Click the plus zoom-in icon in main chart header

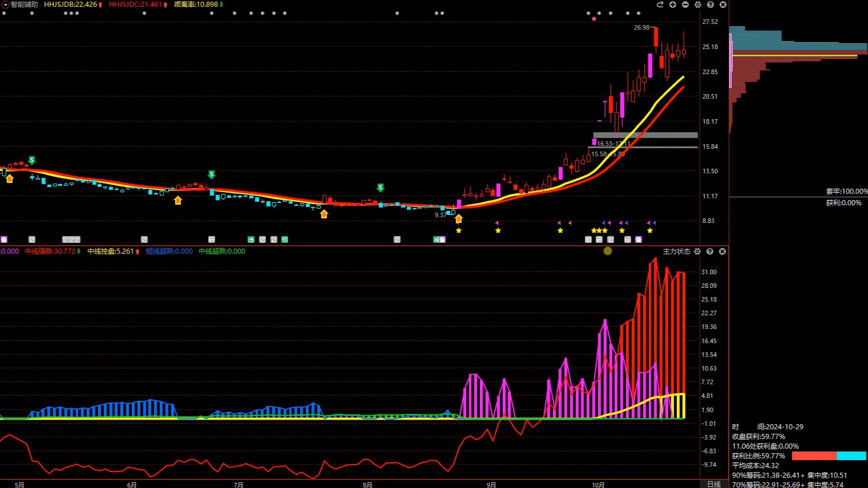[x=673, y=5]
